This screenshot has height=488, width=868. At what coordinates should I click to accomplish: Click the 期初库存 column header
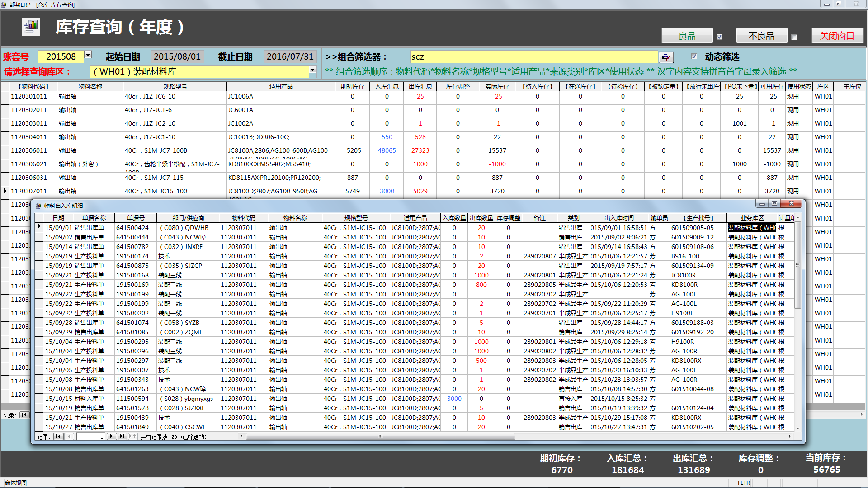tap(353, 86)
